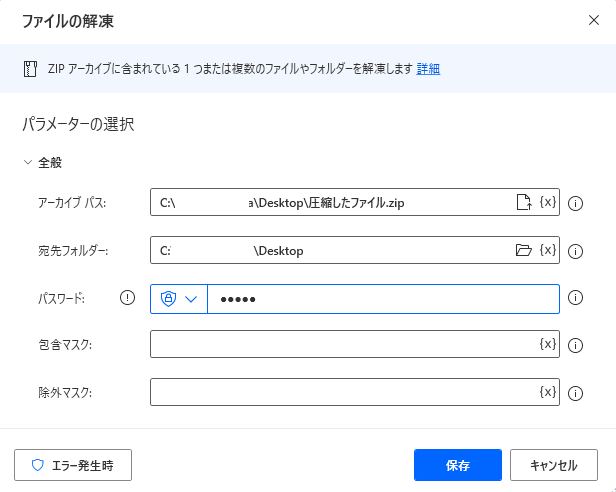Click the キャンセル button
The height and width of the screenshot is (492, 616).
(554, 465)
